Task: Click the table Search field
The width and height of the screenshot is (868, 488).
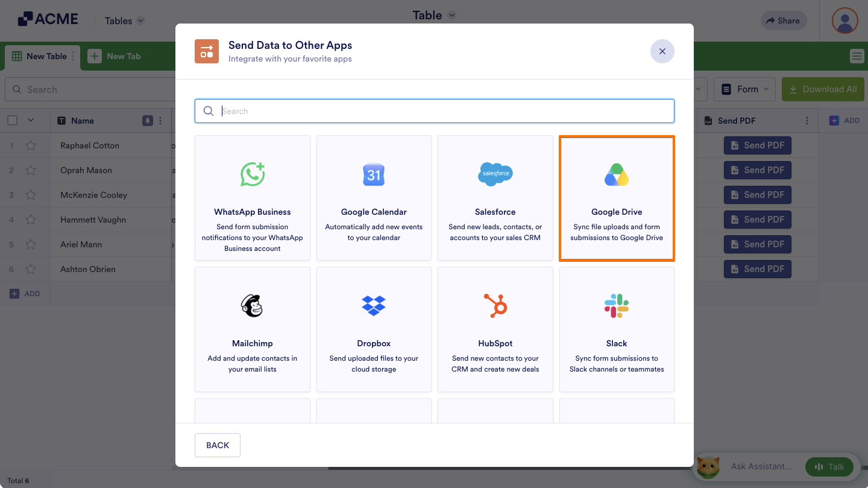Action: [x=90, y=89]
